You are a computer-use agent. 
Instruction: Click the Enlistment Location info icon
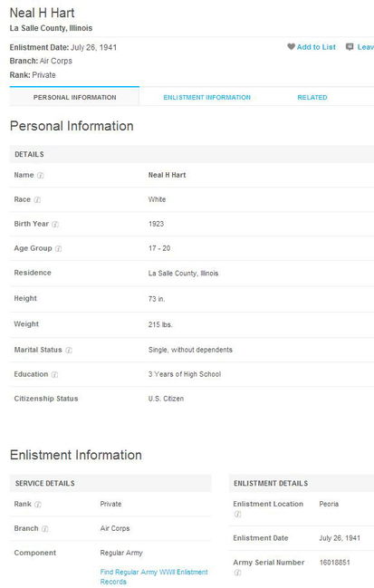pos(237,514)
